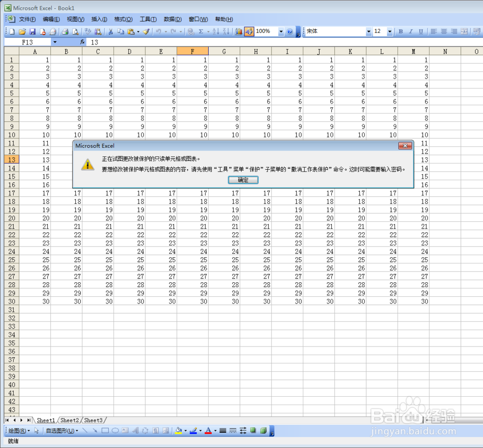Jump to the first sheet tab arrow

tap(7, 420)
